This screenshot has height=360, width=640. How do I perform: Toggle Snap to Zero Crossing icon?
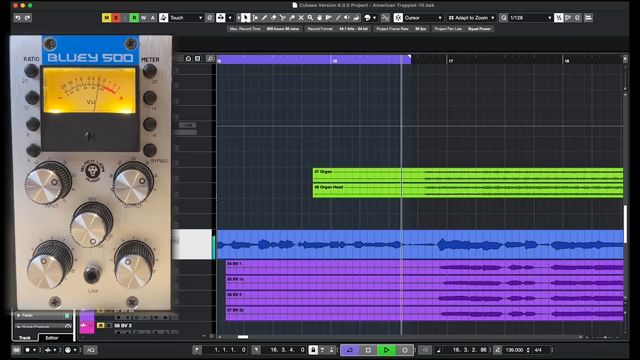385,18
